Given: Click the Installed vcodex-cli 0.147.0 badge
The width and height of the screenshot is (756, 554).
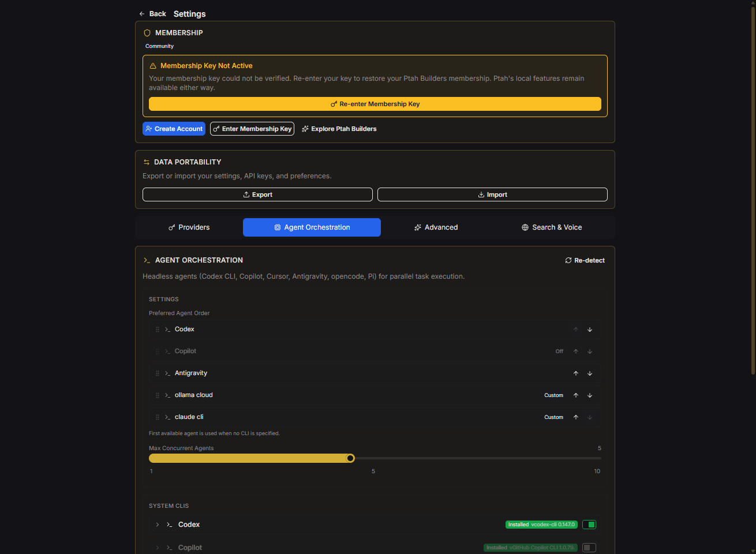Looking at the screenshot, I should point(541,525).
